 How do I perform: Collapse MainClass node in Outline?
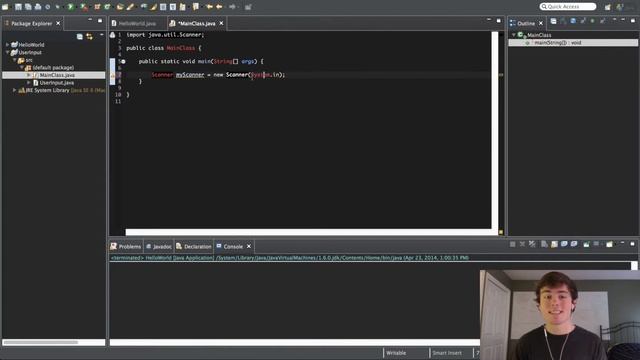coord(513,35)
